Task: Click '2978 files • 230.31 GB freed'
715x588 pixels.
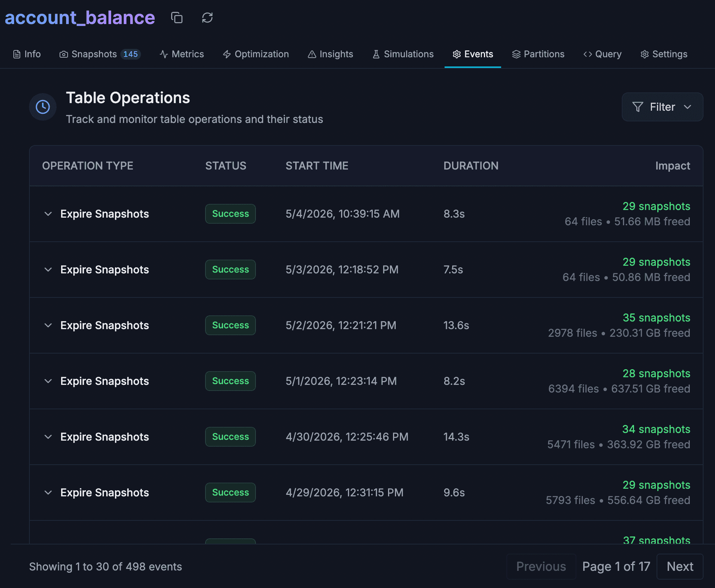Action: click(619, 333)
